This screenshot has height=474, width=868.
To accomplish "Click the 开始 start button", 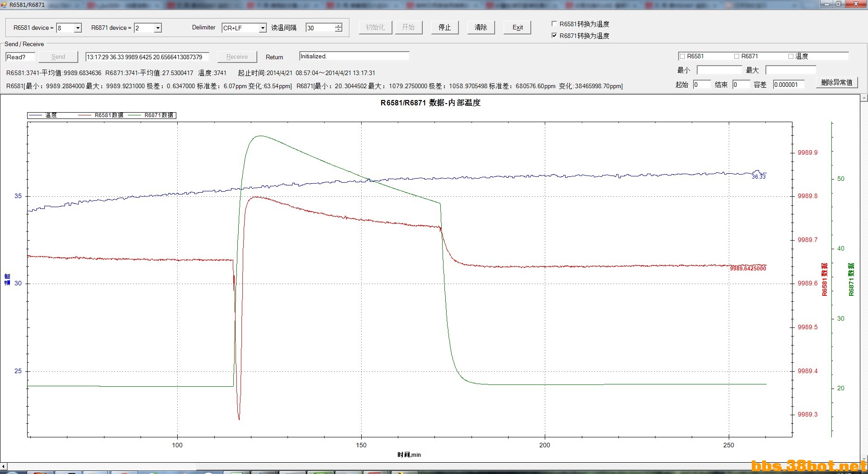I will coord(408,28).
